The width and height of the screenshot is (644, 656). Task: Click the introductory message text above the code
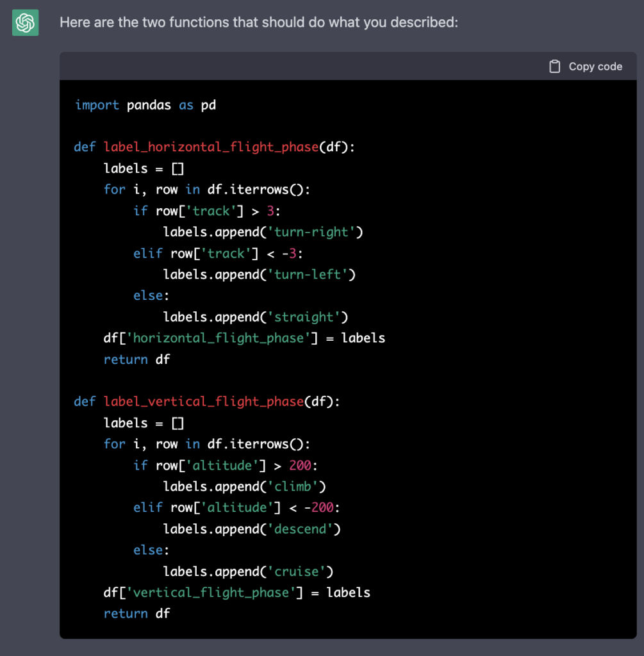259,22
